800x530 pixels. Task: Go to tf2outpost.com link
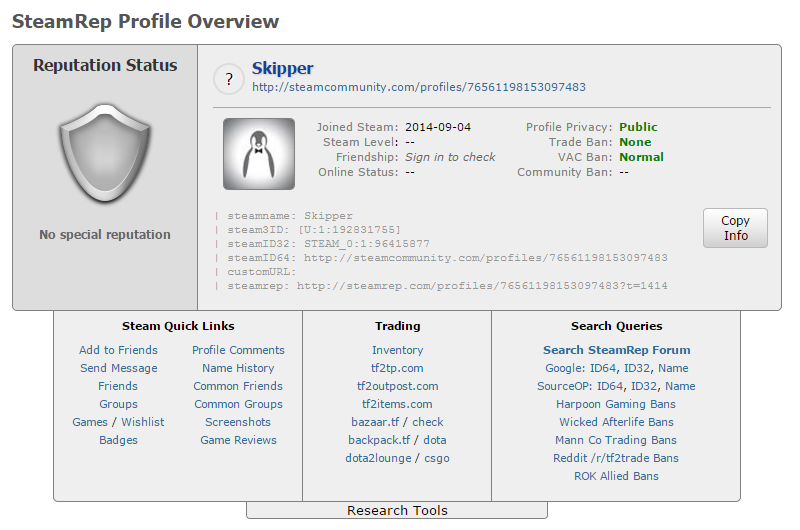click(397, 386)
